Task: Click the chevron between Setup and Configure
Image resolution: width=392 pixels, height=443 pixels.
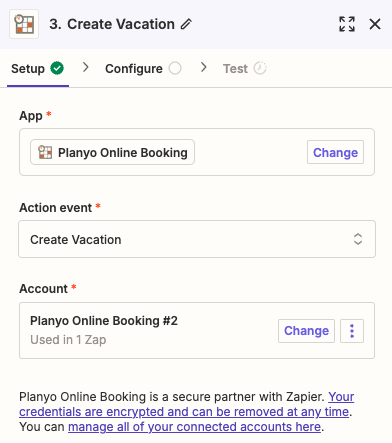Action: pos(86,67)
